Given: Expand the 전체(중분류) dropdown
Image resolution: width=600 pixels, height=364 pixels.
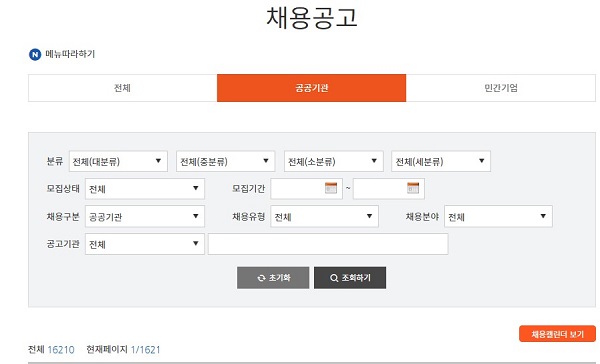Looking at the screenshot, I should tap(225, 161).
